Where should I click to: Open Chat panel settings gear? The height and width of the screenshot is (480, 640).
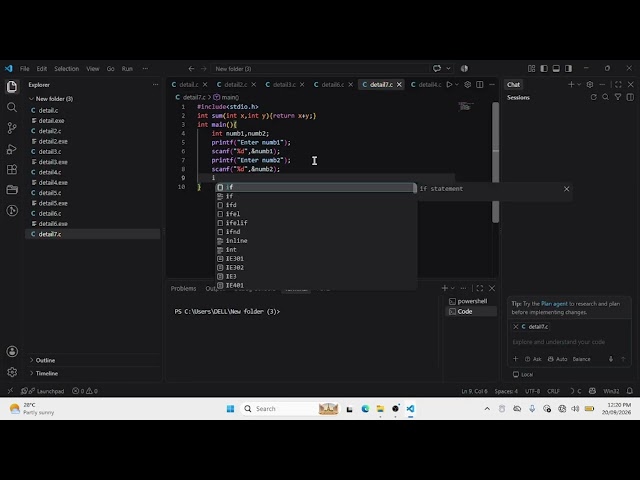(x=590, y=84)
